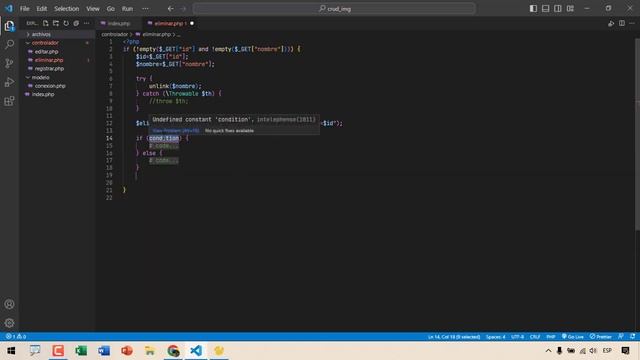Click Ln 14 Col position in status bar
The height and width of the screenshot is (360, 640).
pyautogui.click(x=454, y=337)
